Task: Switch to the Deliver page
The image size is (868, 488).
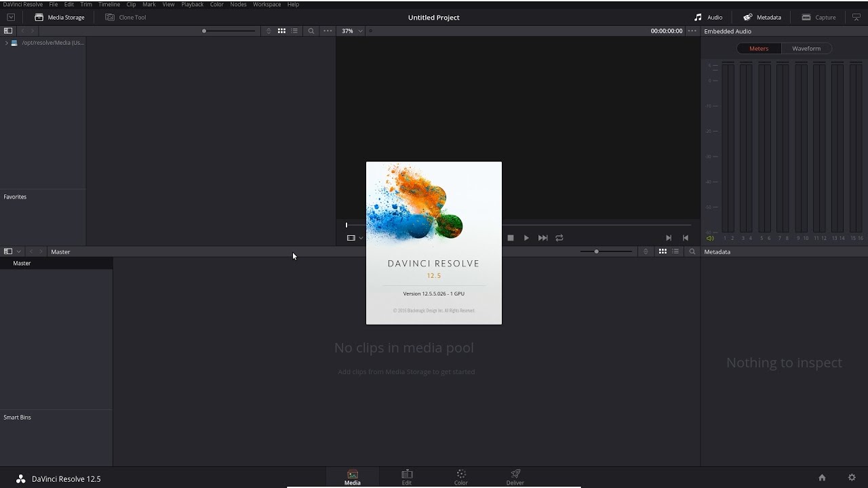Action: 515,477
